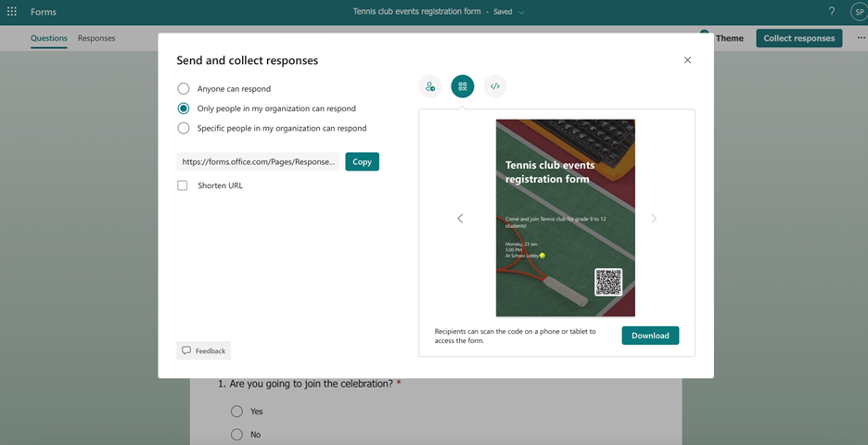
Task: Click the QR code on the poster
Action: coord(608,282)
